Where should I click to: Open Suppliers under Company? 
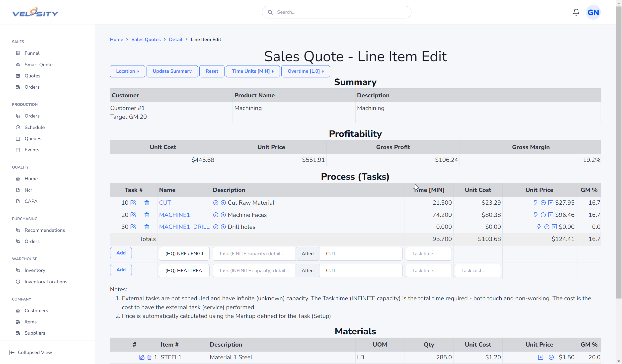[35, 333]
